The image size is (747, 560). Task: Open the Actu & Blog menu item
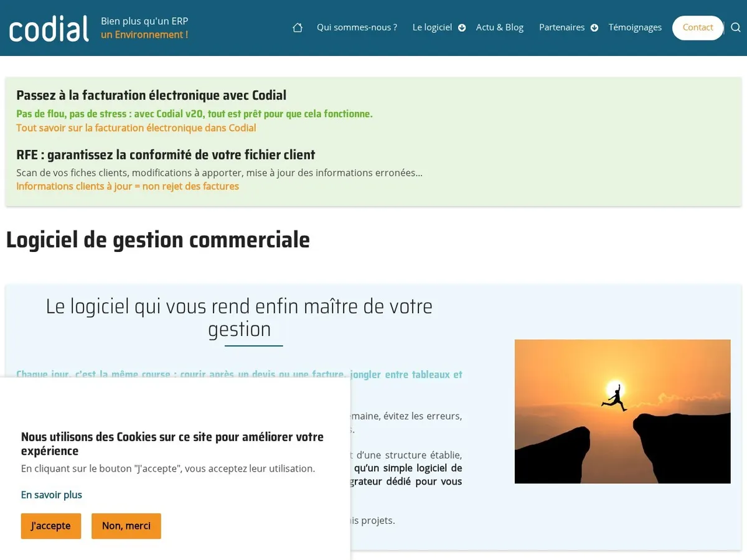pos(500,27)
